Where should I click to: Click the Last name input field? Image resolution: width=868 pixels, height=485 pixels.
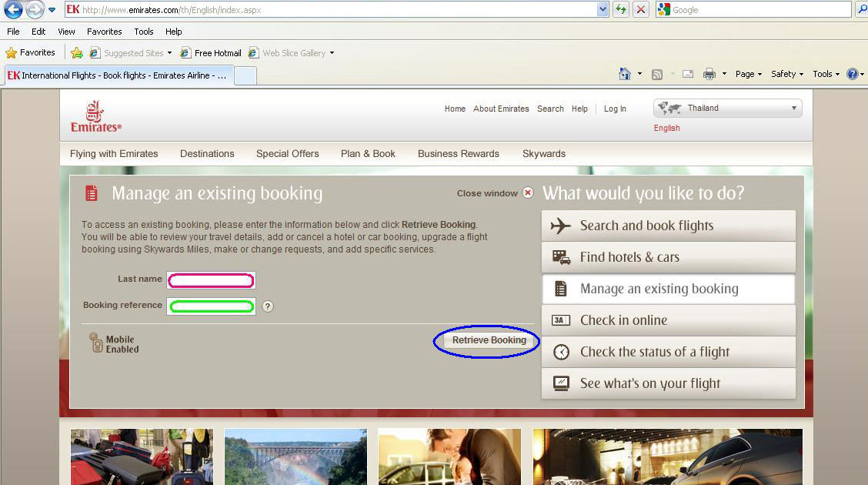[211, 281]
